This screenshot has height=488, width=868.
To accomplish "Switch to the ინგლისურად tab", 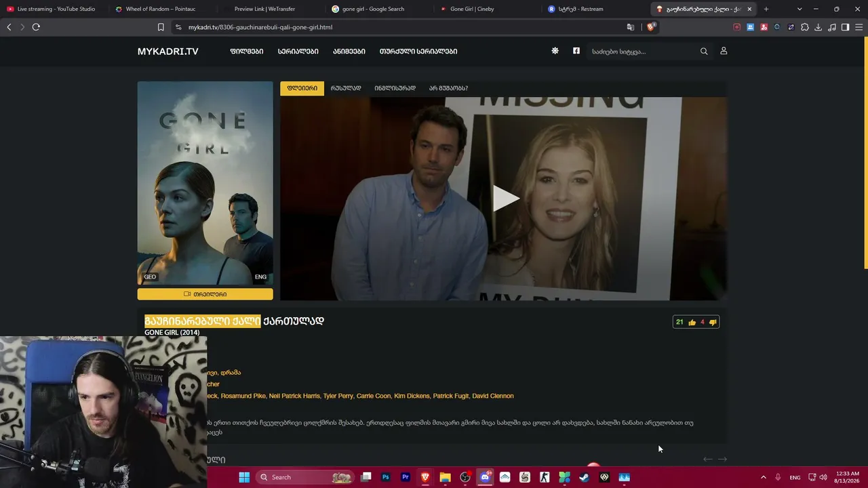I will tap(395, 88).
